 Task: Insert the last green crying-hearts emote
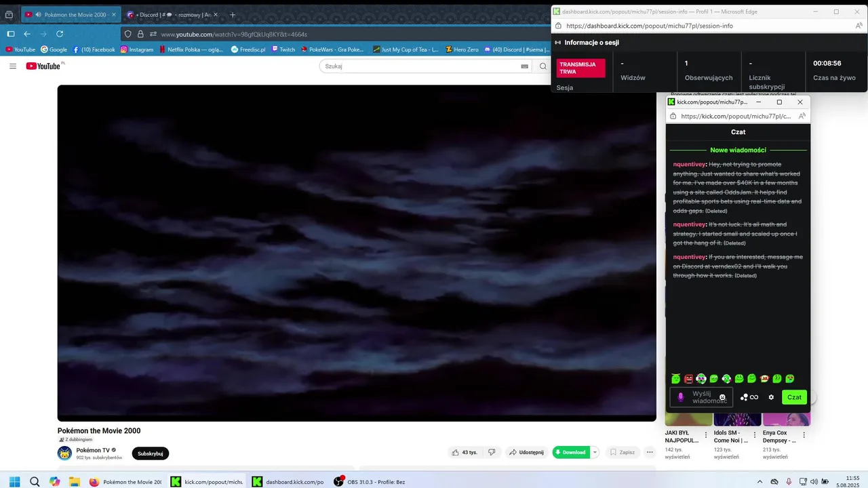tap(789, 379)
